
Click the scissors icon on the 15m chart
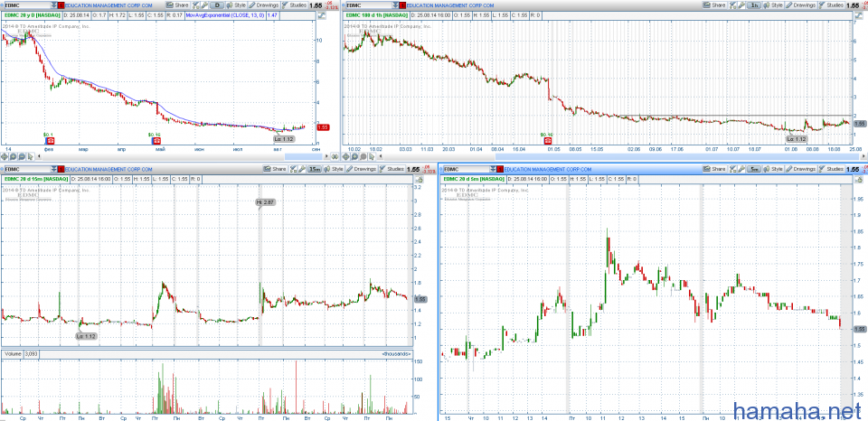[293, 169]
